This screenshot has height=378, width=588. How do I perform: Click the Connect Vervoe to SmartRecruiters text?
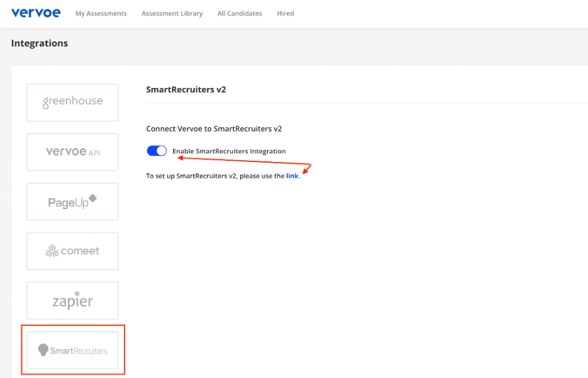[214, 129]
